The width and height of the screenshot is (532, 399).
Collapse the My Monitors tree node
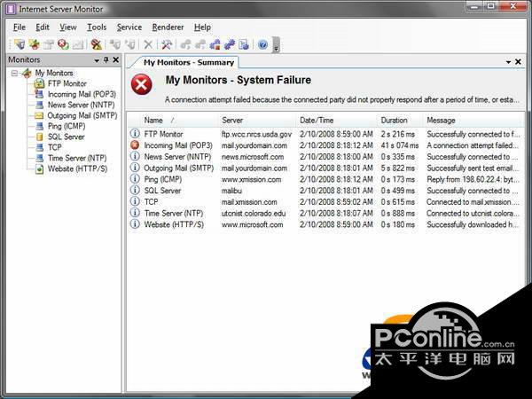point(14,73)
